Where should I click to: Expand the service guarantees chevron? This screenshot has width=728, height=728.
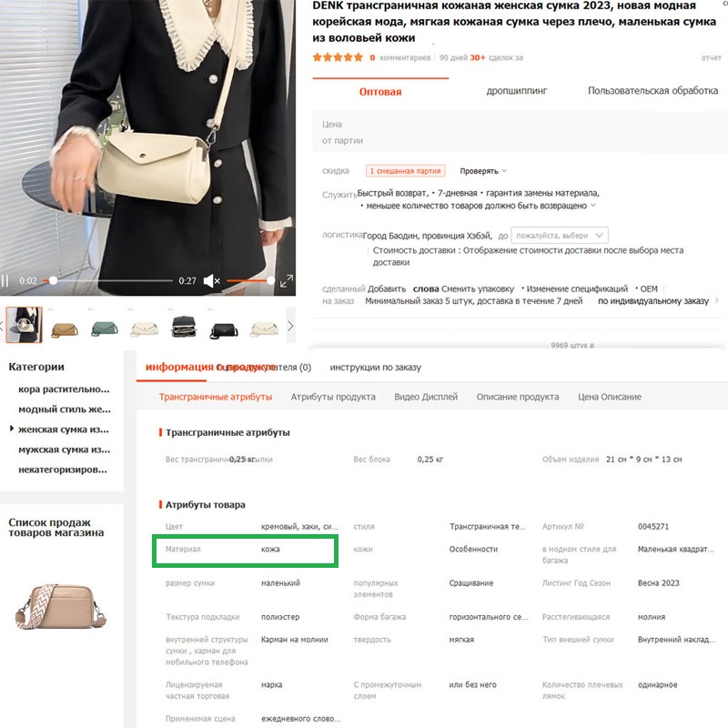tap(593, 206)
